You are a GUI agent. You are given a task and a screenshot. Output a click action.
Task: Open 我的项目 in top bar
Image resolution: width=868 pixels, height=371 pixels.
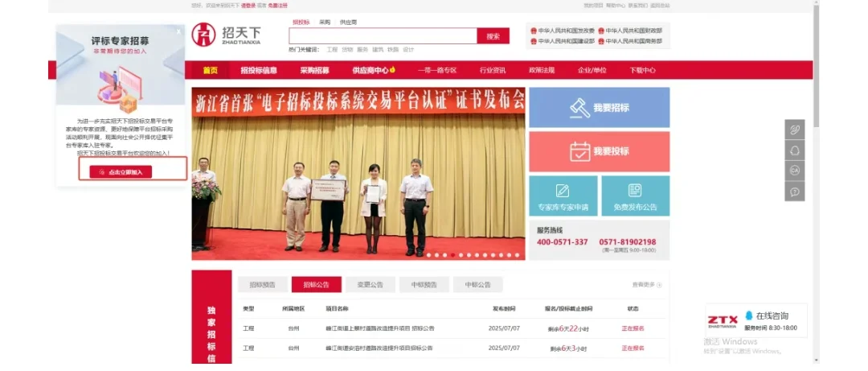593,5
